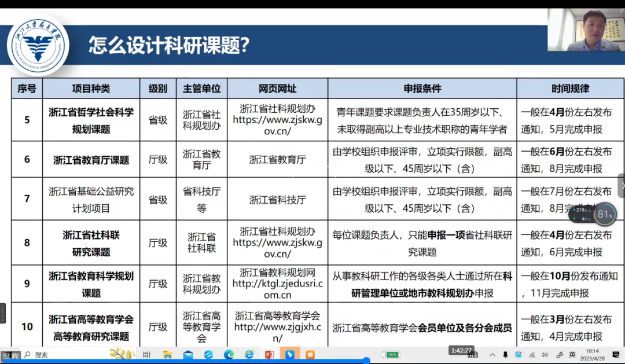
Task: Click the microphone tray icon
Action: pos(505,355)
